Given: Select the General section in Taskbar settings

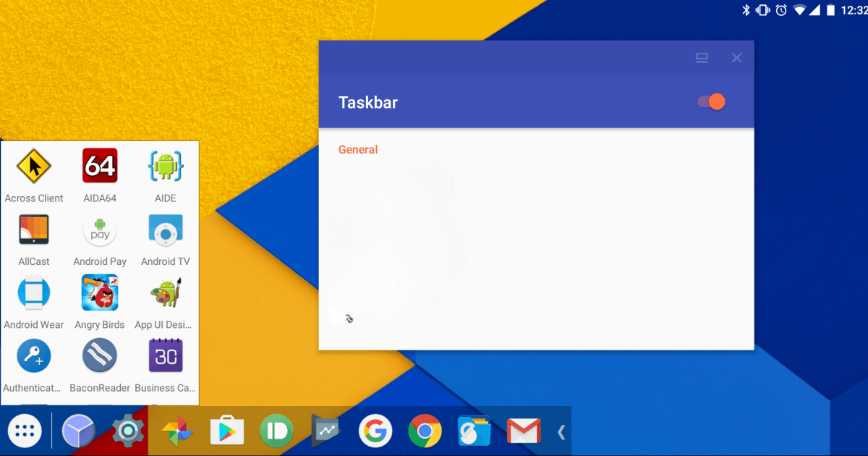Looking at the screenshot, I should click(x=357, y=149).
